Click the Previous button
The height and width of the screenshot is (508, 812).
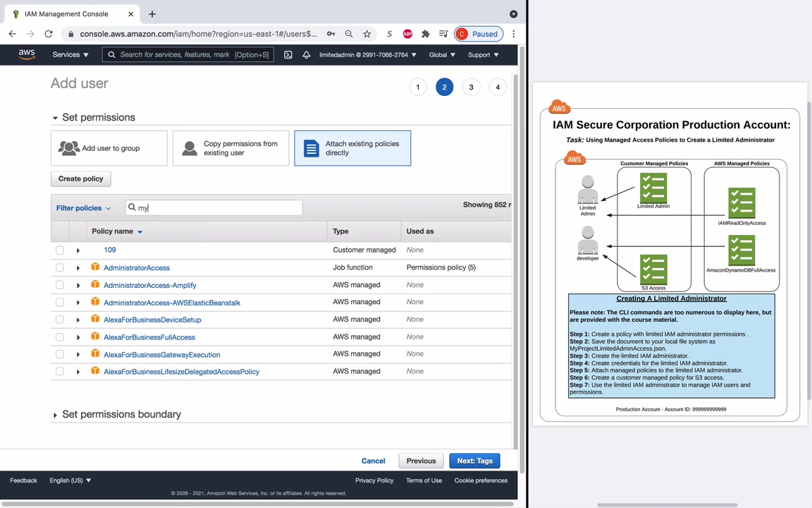click(x=421, y=461)
